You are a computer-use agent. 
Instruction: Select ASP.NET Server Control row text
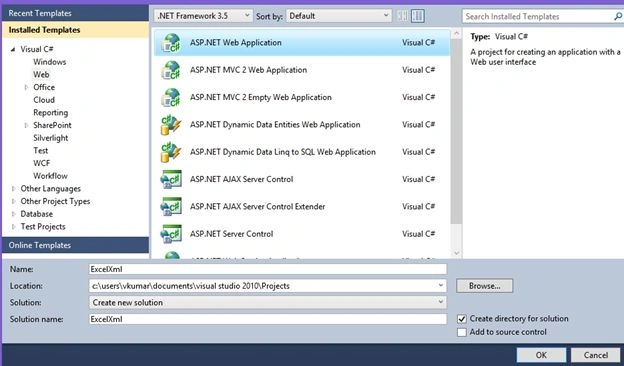click(x=231, y=234)
